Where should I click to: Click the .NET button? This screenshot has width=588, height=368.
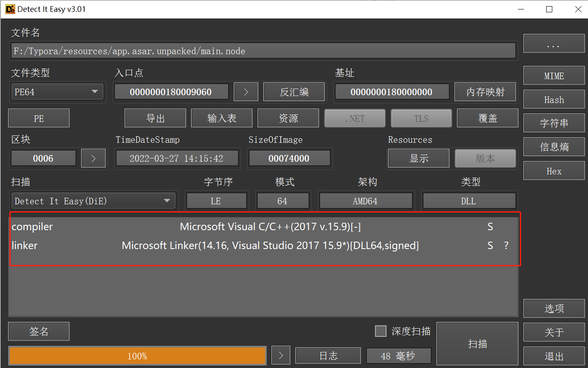[x=355, y=118]
